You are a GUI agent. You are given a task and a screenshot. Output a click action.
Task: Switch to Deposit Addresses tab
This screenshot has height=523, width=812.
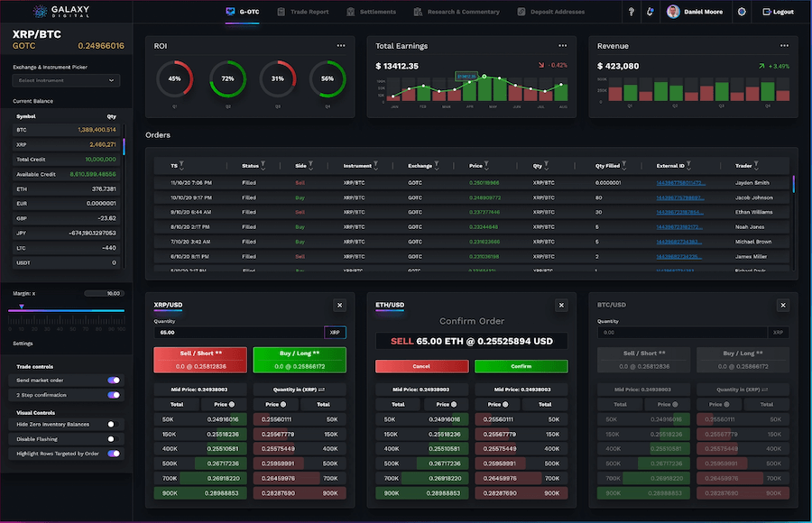coord(551,12)
